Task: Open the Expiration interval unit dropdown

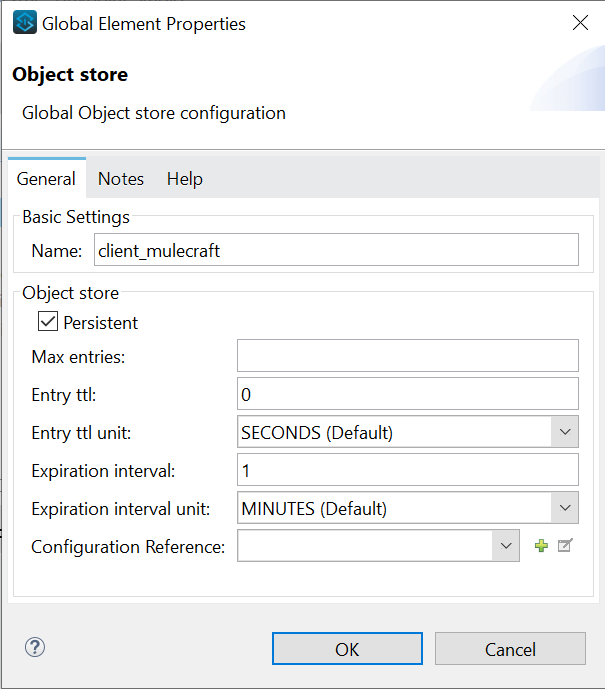Action: pos(565,508)
